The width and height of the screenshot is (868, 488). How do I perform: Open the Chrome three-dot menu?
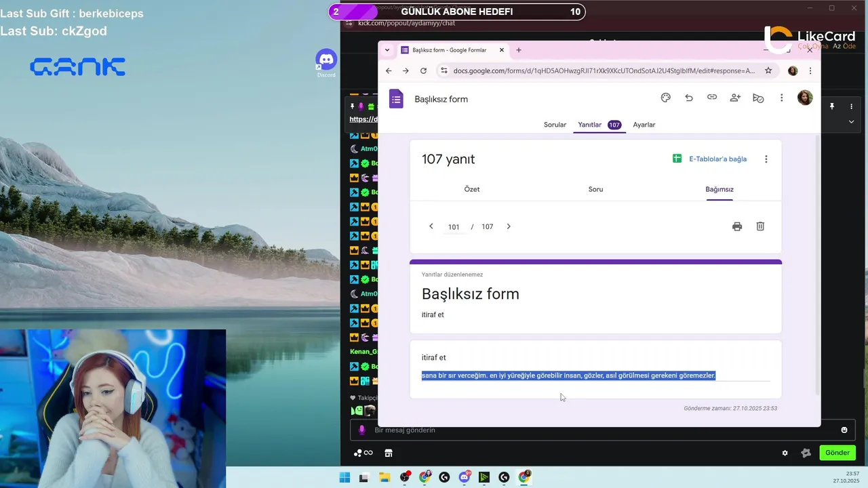point(810,70)
